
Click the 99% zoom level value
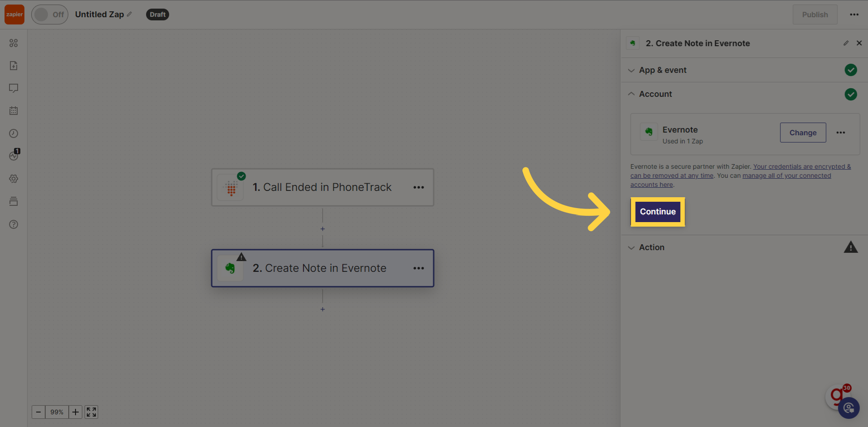(57, 412)
